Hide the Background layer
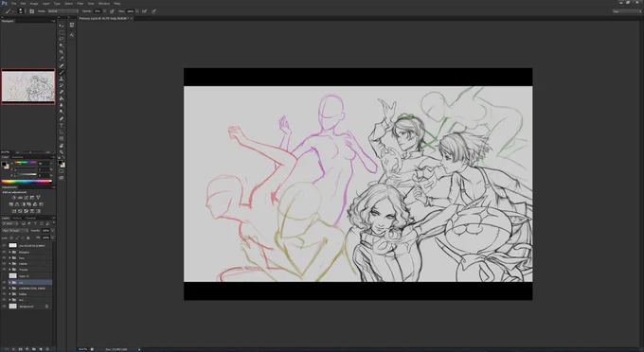Image resolution: width=644 pixels, height=352 pixels. pos(4,306)
